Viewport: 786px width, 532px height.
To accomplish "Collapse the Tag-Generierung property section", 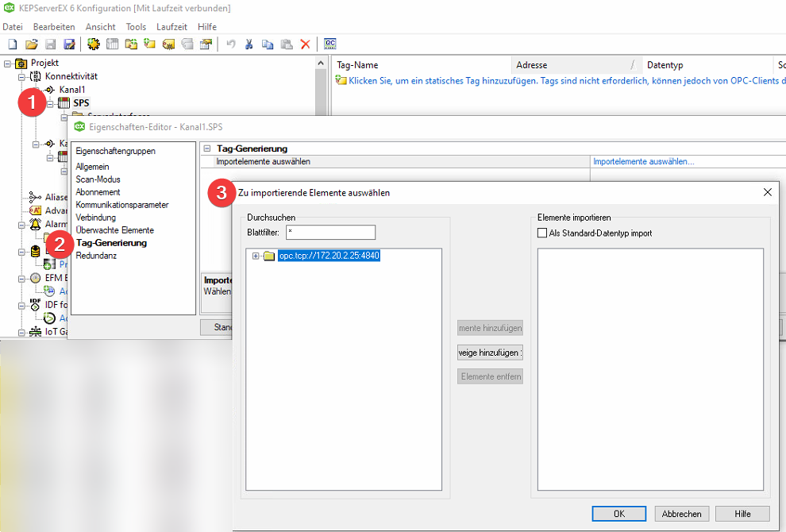I will click(x=207, y=148).
